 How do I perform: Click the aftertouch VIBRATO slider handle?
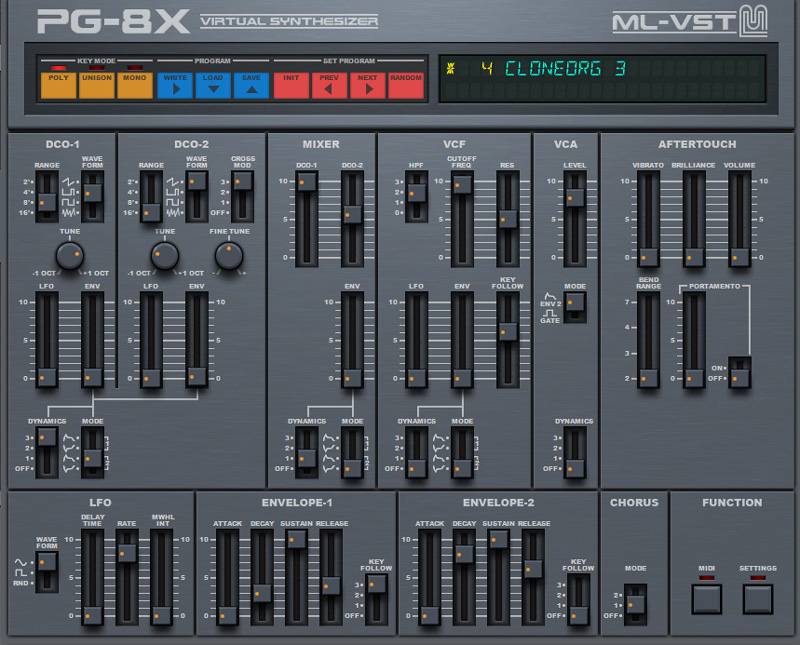pyautogui.click(x=648, y=257)
